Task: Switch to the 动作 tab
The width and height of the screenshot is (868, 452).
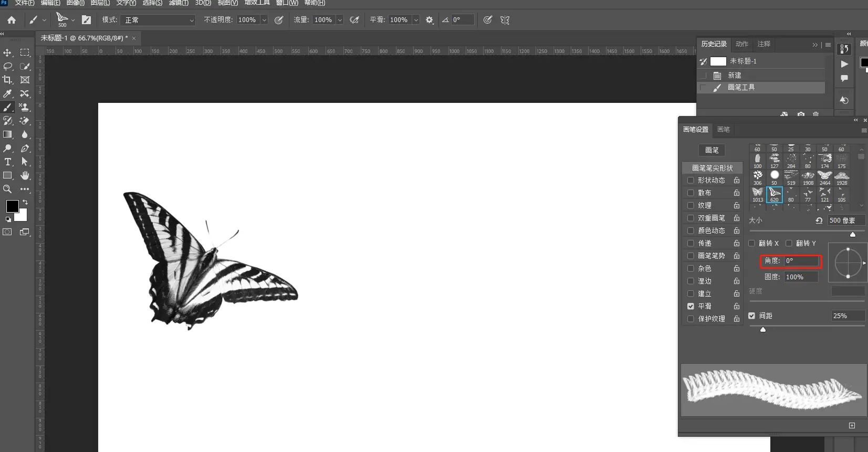Action: 741,44
